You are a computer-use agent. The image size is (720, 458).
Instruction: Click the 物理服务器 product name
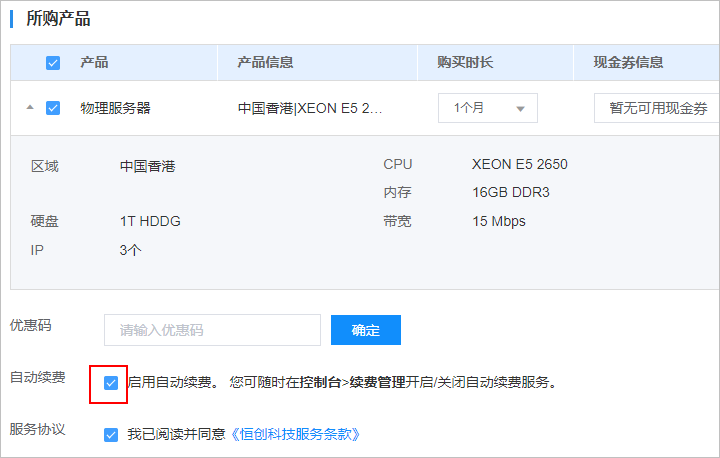[x=115, y=108]
